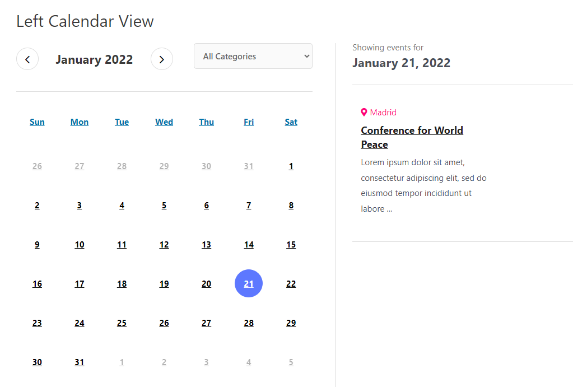This screenshot has height=392, width=573.
Task: Select greyed-out December 26
Action: tap(38, 166)
